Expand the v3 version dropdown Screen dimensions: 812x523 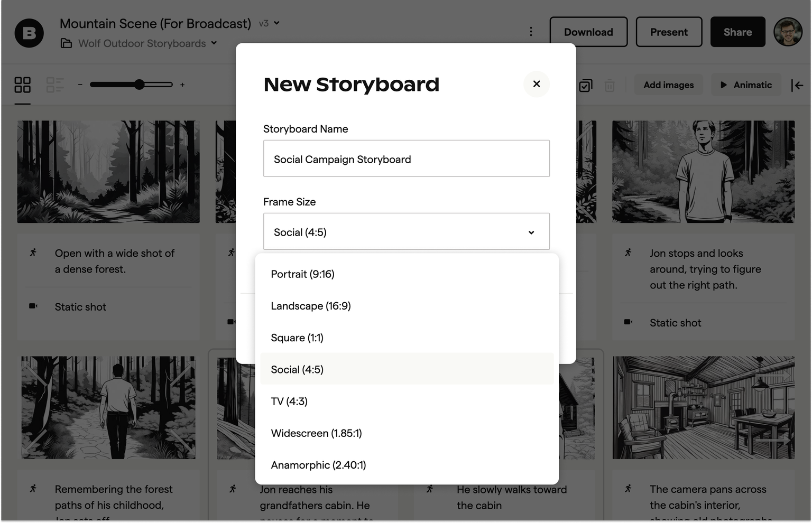pyautogui.click(x=270, y=23)
